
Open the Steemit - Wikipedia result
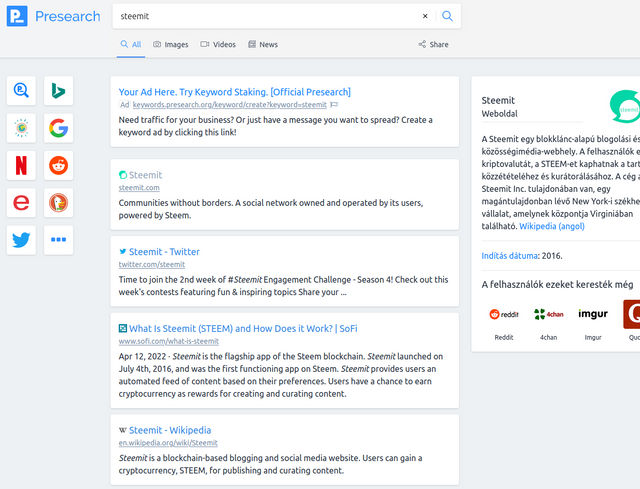click(x=170, y=430)
